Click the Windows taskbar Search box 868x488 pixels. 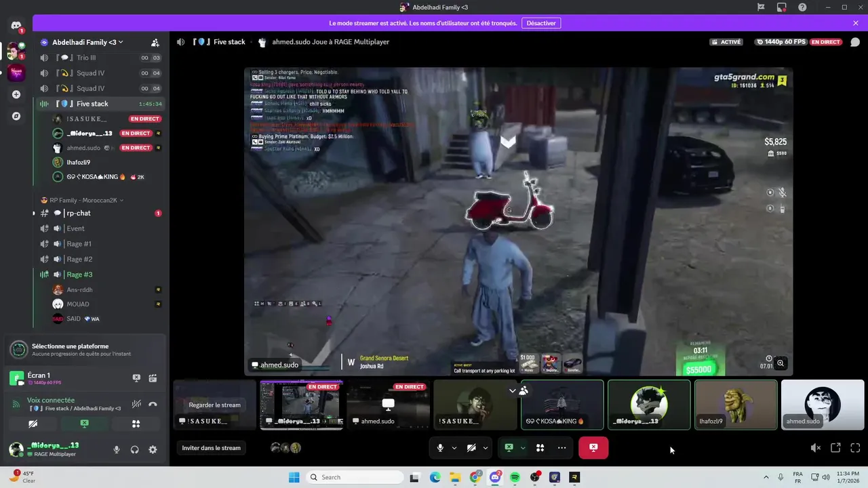355,477
